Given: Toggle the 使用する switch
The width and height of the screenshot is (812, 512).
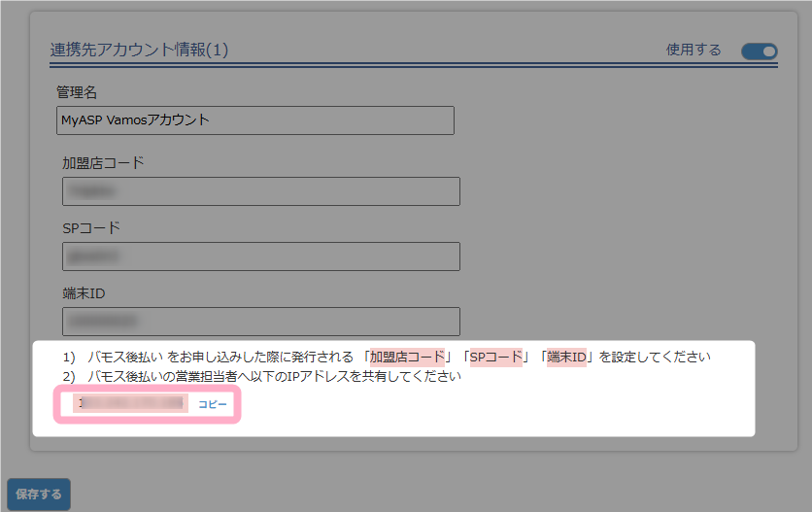Looking at the screenshot, I should point(759,51).
